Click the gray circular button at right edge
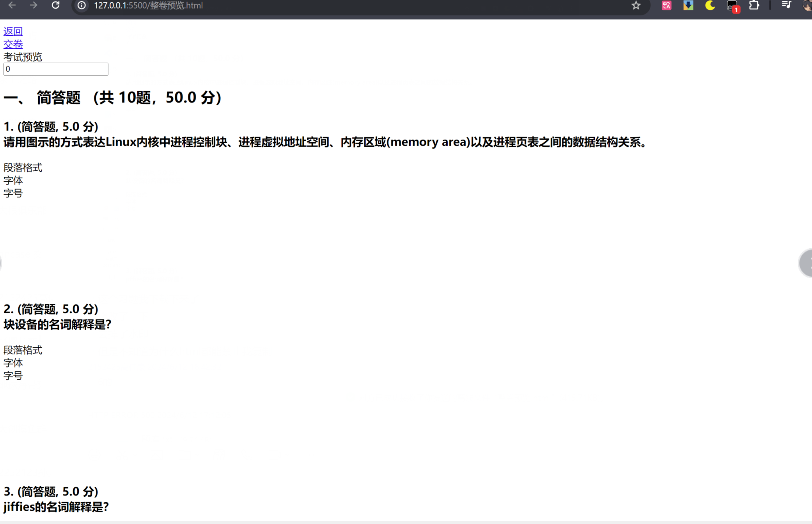Screen dimensions: 812x524 click(x=806, y=263)
